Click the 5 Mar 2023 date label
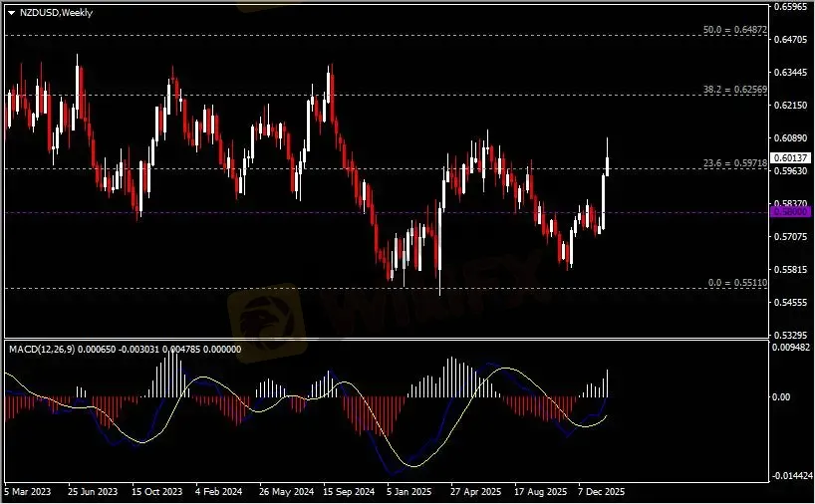815x504 pixels. [x=28, y=492]
